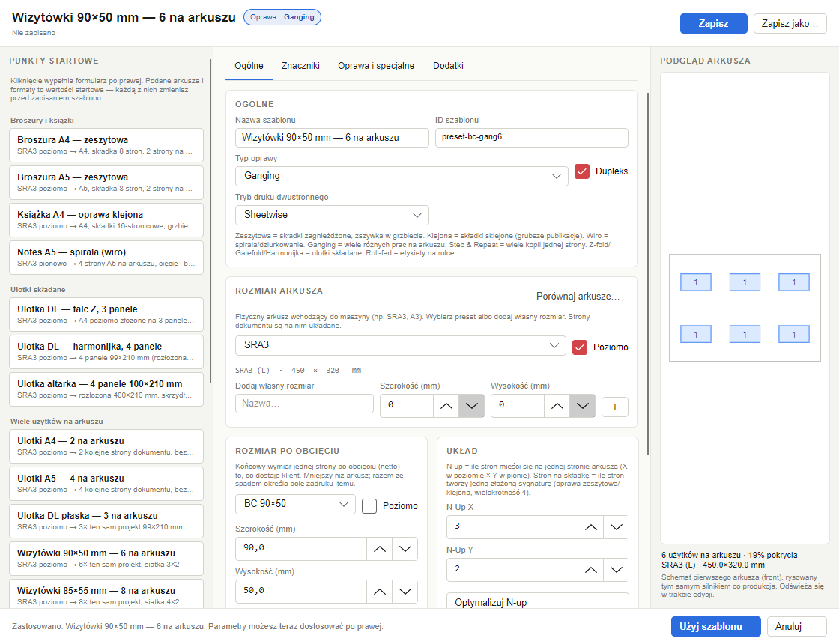Toggle the Dupleks checkbox
The height and width of the screenshot is (644, 839).
(x=581, y=171)
